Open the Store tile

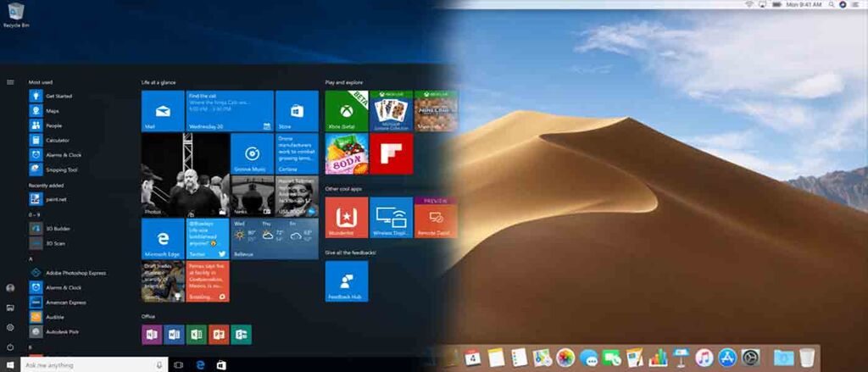tap(297, 111)
